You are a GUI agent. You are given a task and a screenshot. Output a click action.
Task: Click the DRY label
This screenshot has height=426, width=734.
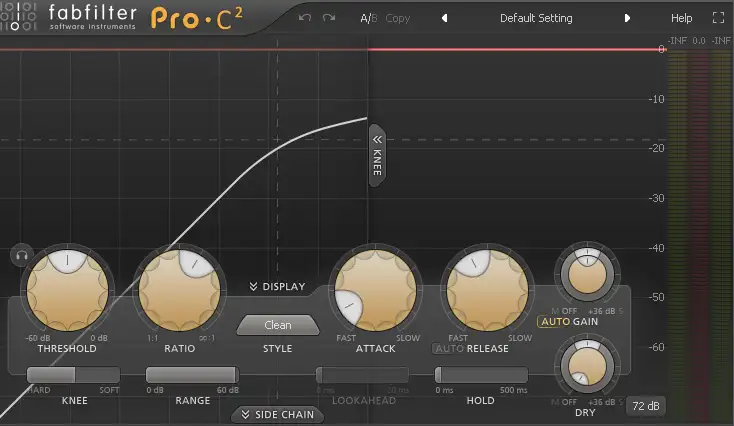click(x=585, y=413)
